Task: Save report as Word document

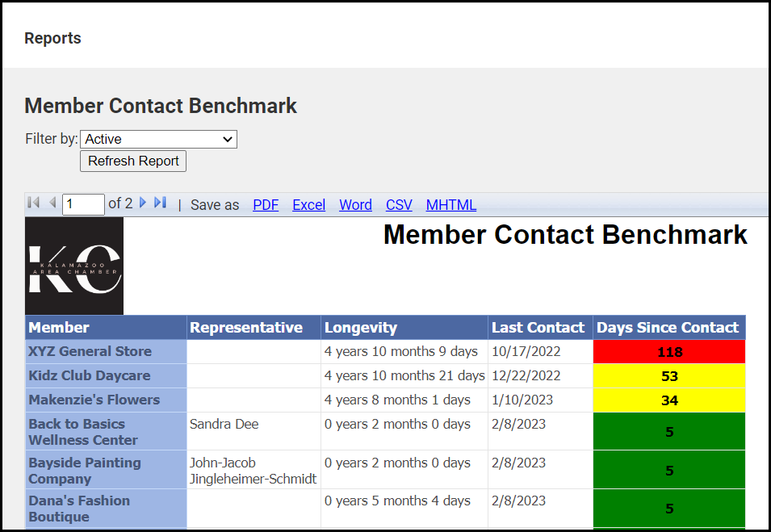Action: pyautogui.click(x=355, y=205)
